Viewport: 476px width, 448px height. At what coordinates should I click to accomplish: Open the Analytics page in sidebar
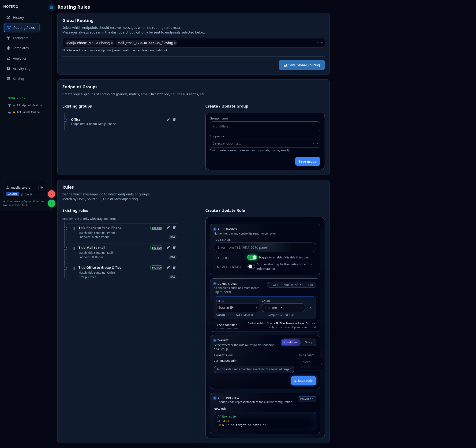click(19, 58)
